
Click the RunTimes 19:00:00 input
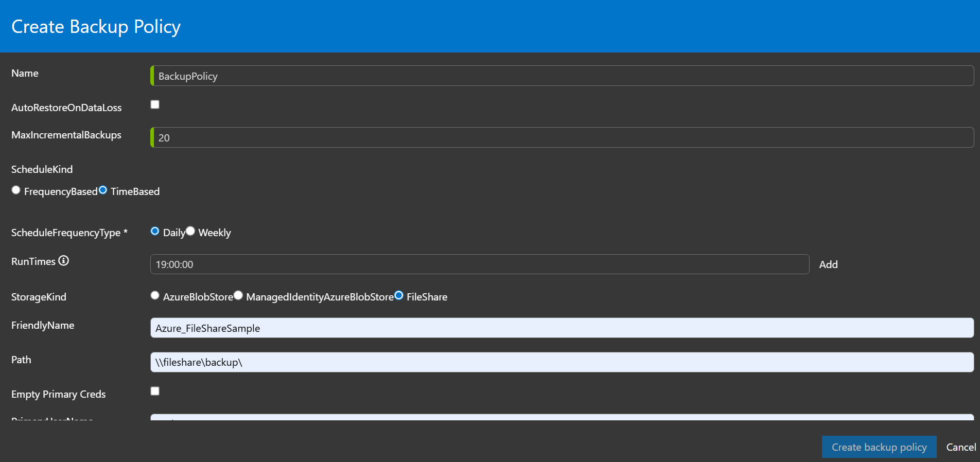pyautogui.click(x=480, y=264)
